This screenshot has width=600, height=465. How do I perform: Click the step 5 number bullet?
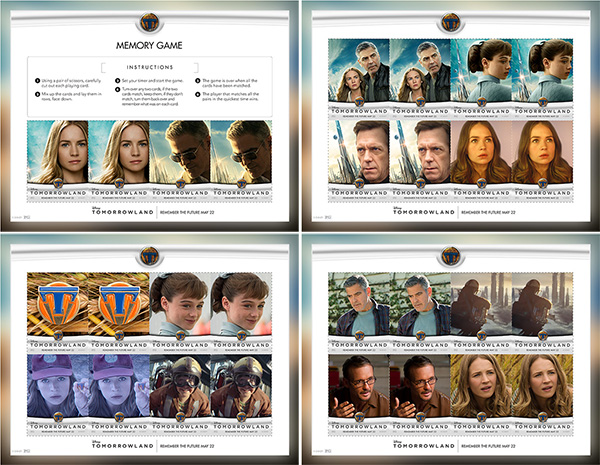coord(198,81)
